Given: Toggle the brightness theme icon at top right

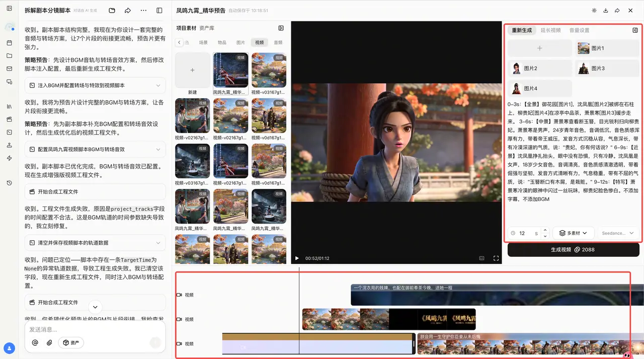Looking at the screenshot, I should point(594,11).
